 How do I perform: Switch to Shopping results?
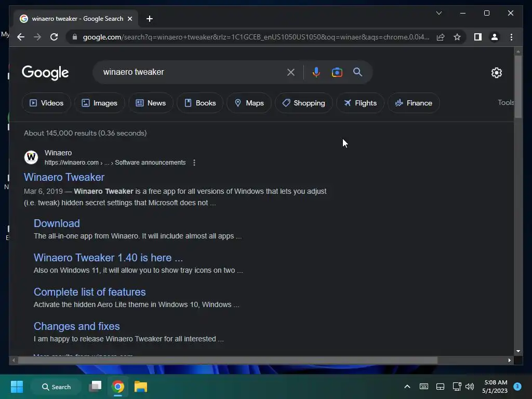pos(303,103)
